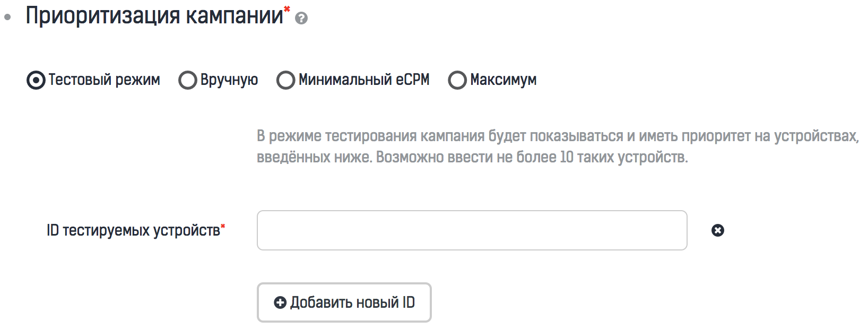Screen dimensions: 868x329
Task: Click the plus icon in Добавить новый ID
Action: click(280, 302)
